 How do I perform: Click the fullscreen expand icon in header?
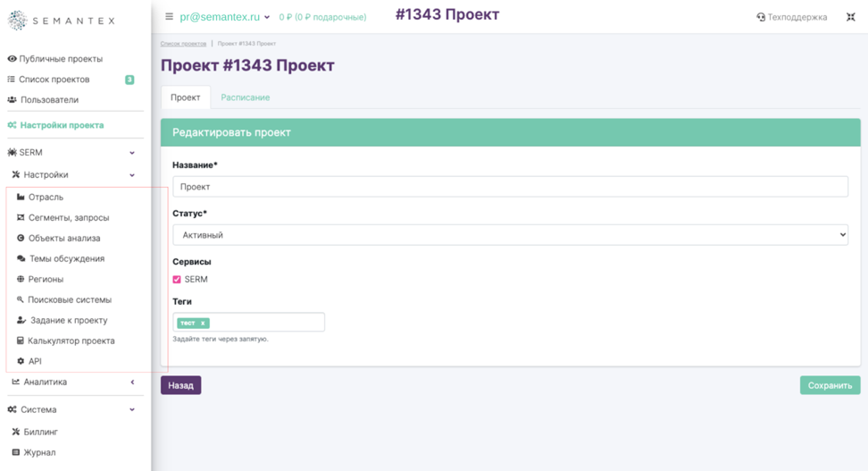click(851, 17)
